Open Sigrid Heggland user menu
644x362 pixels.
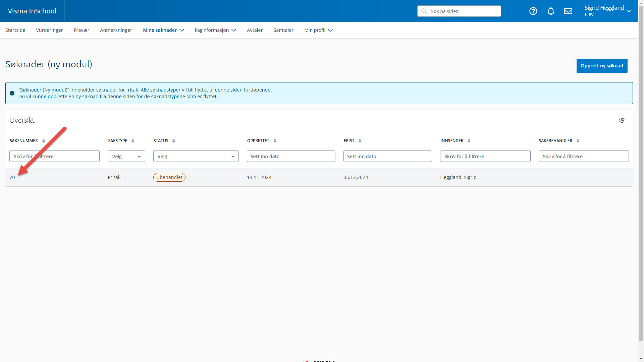click(x=607, y=11)
